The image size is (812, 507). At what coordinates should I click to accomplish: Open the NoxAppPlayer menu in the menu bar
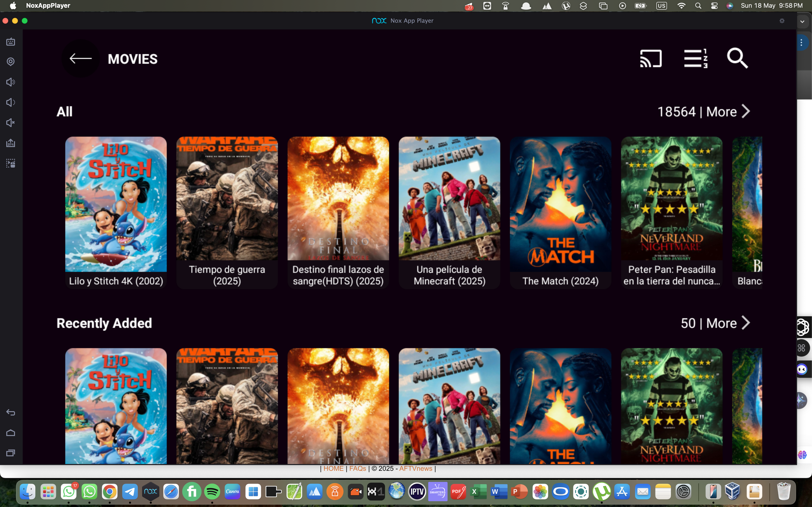coord(48,5)
